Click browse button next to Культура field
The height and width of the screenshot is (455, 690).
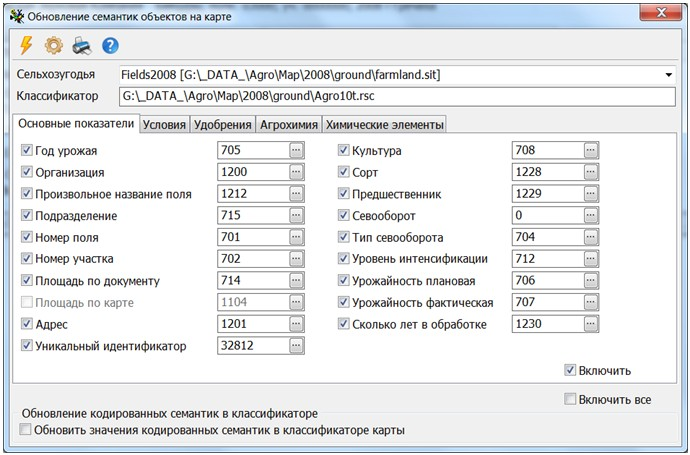pyautogui.click(x=591, y=150)
